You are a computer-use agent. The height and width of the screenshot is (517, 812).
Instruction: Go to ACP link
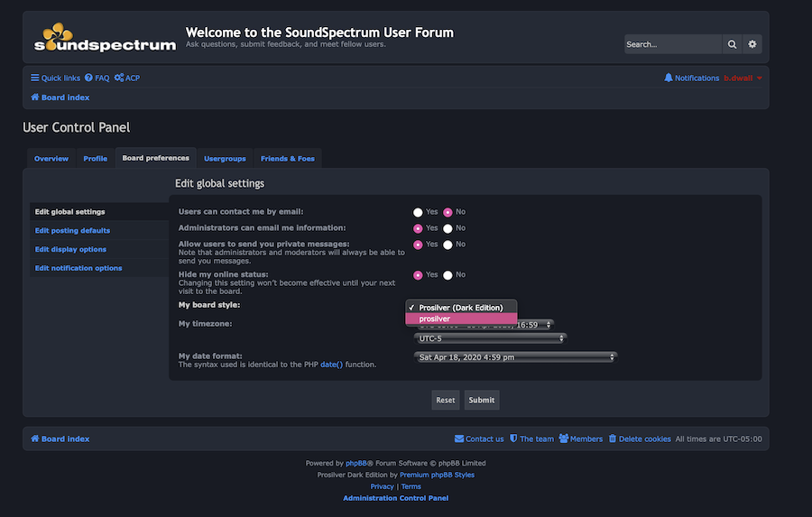(x=127, y=78)
